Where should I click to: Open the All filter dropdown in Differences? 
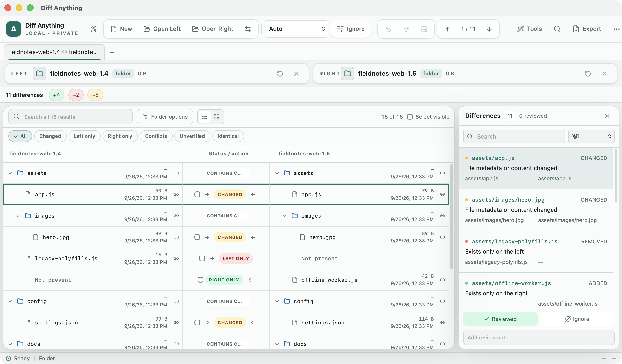591,136
